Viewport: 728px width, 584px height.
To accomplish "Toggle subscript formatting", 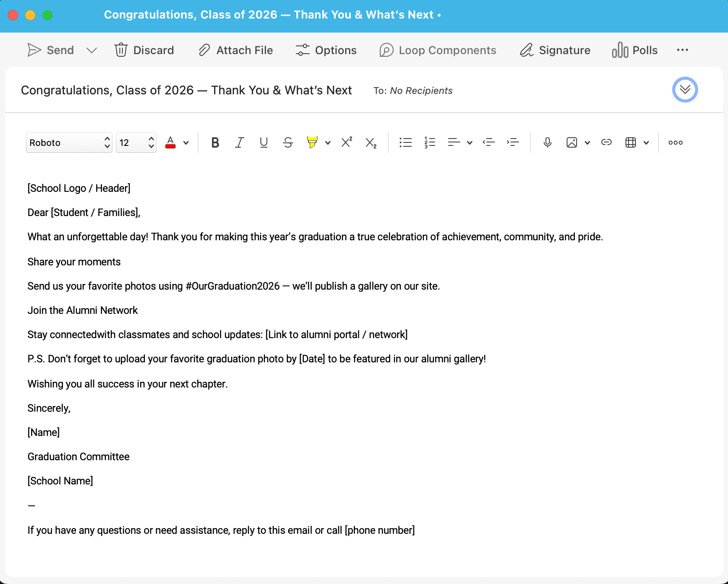I will 371,142.
